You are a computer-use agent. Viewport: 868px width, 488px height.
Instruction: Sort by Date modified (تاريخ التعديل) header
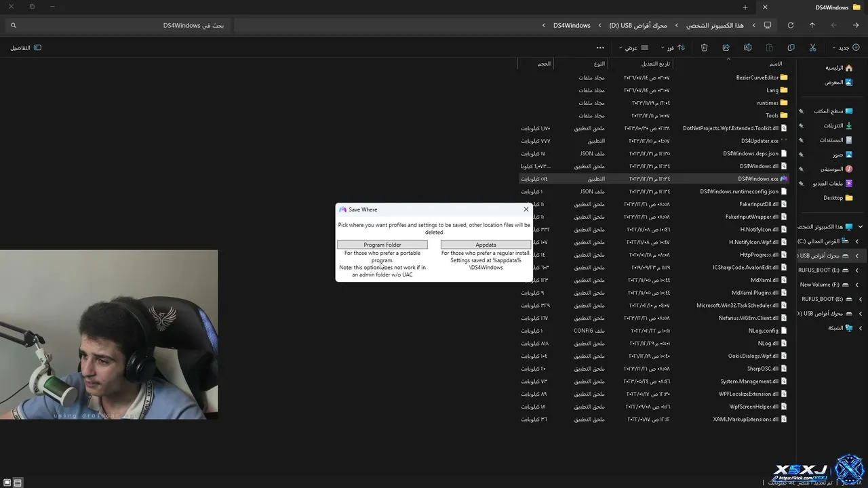point(656,64)
